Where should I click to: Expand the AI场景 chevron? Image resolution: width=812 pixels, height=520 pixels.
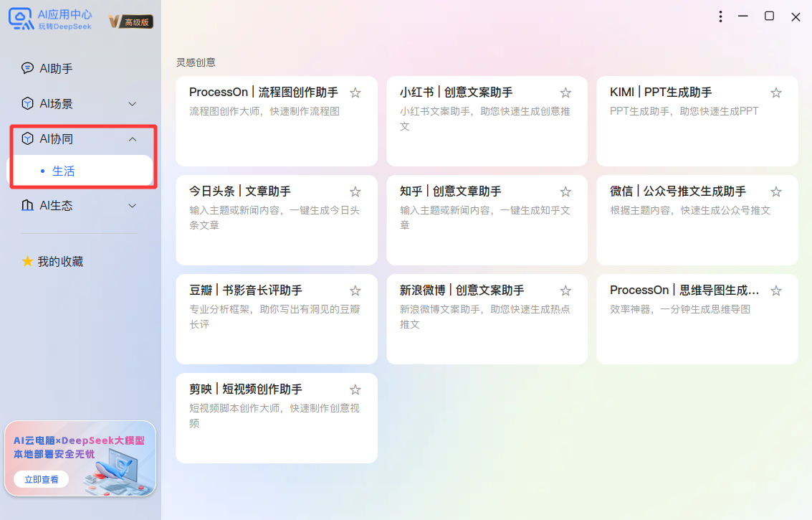pyautogui.click(x=133, y=104)
